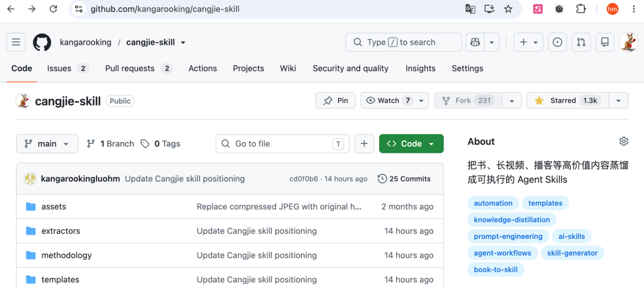Open the Chrome three-dot menu
The width and height of the screenshot is (644, 289).
tap(634, 9)
